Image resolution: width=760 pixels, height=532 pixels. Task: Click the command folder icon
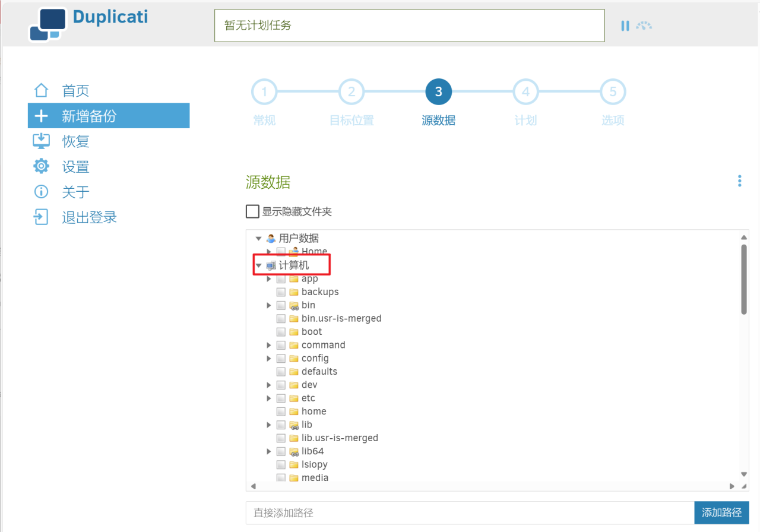click(294, 345)
